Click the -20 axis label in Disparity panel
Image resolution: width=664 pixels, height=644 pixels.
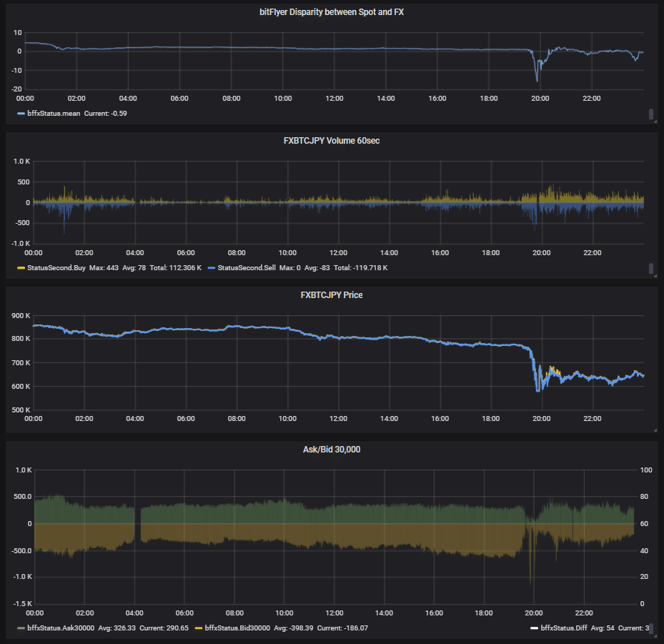(16, 89)
